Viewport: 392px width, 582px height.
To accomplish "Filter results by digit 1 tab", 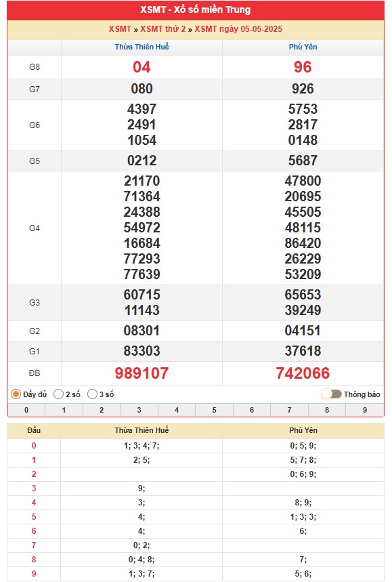I will (x=64, y=410).
